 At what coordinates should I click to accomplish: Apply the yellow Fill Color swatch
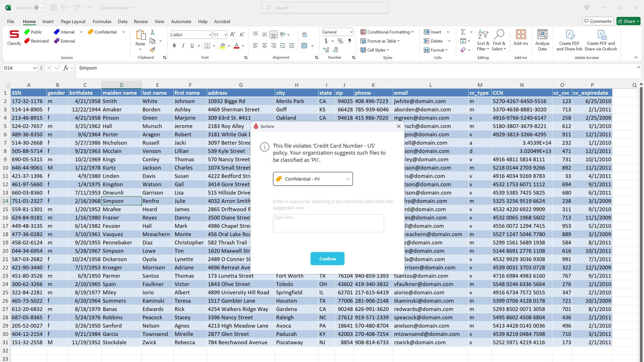click(x=222, y=46)
